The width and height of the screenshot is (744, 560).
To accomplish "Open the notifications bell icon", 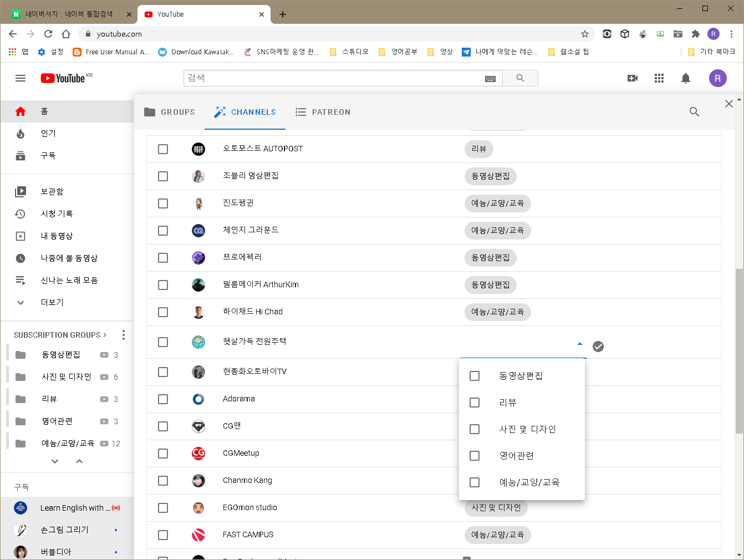I will 685,78.
